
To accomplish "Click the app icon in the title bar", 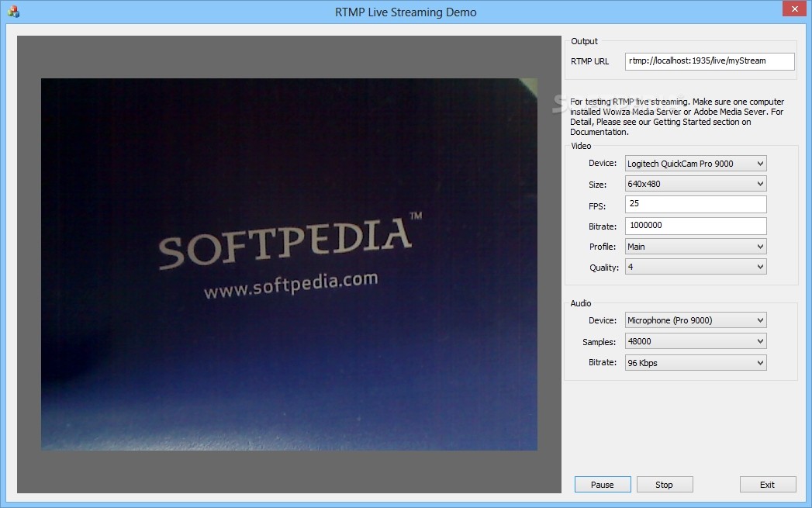I will click(x=13, y=12).
